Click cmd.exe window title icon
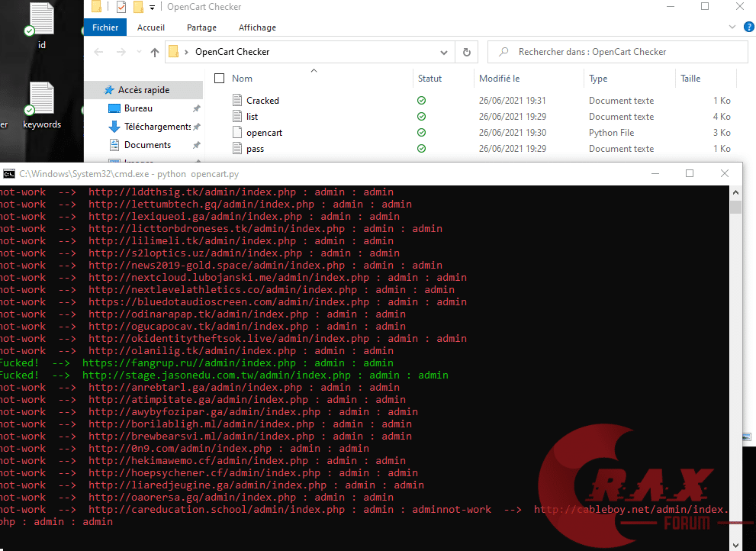This screenshot has height=551, width=756. (8, 174)
